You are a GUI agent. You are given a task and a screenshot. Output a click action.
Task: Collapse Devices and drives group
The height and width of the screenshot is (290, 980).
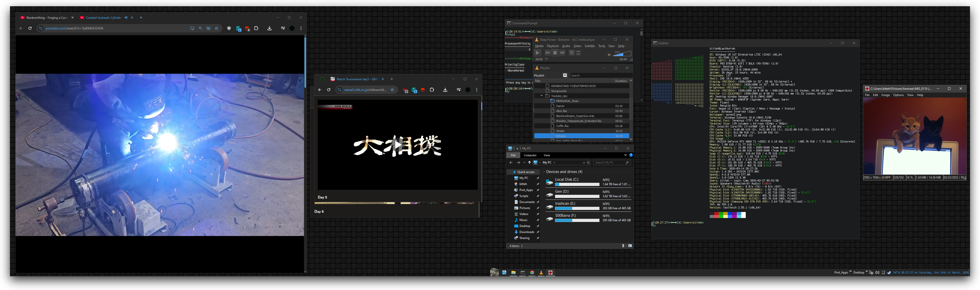(544, 172)
